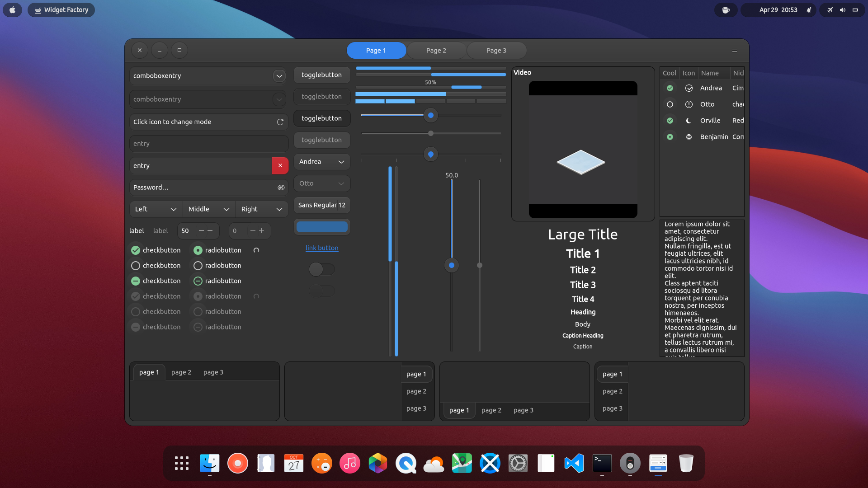Click the link button hyperlink

(322, 248)
